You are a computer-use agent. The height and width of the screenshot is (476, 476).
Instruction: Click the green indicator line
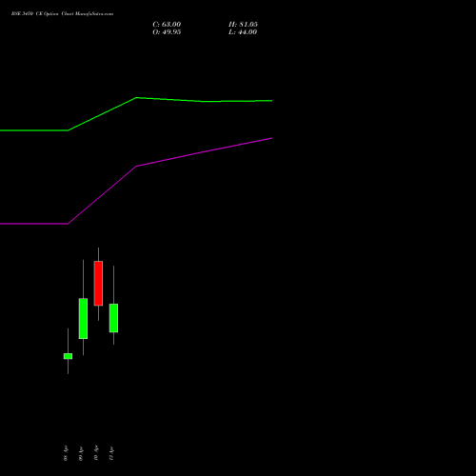[136, 98]
